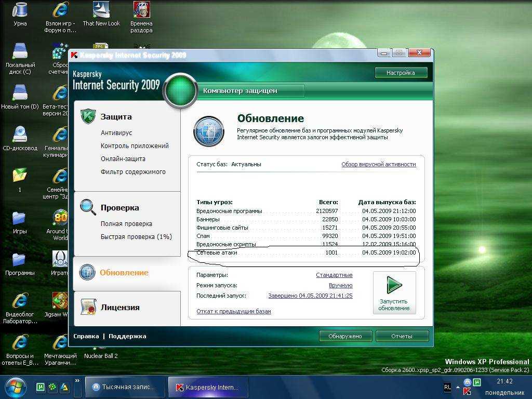
Task: Click the Kaspersky K logo in title bar
Action: pyautogui.click(x=74, y=55)
